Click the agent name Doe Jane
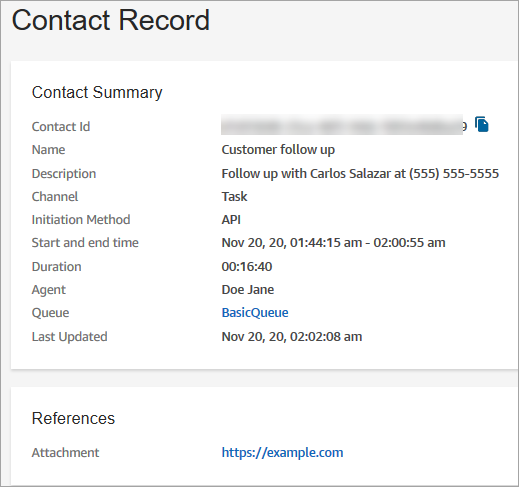 point(248,290)
